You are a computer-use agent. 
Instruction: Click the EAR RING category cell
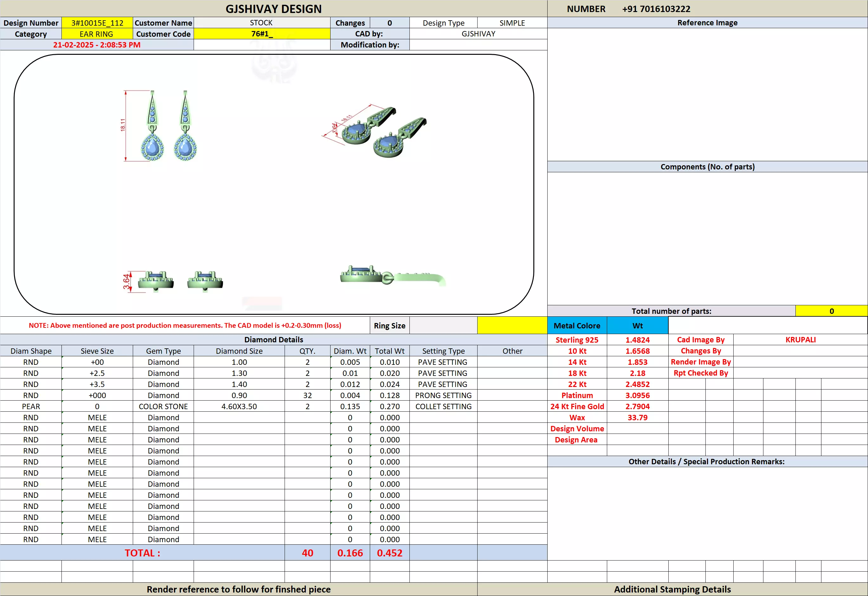pyautogui.click(x=96, y=34)
